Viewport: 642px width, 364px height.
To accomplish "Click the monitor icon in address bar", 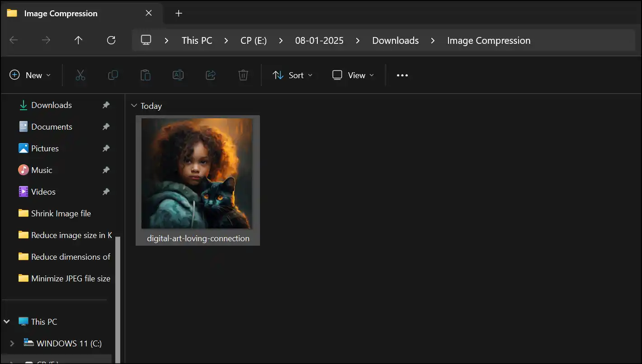I will click(146, 40).
